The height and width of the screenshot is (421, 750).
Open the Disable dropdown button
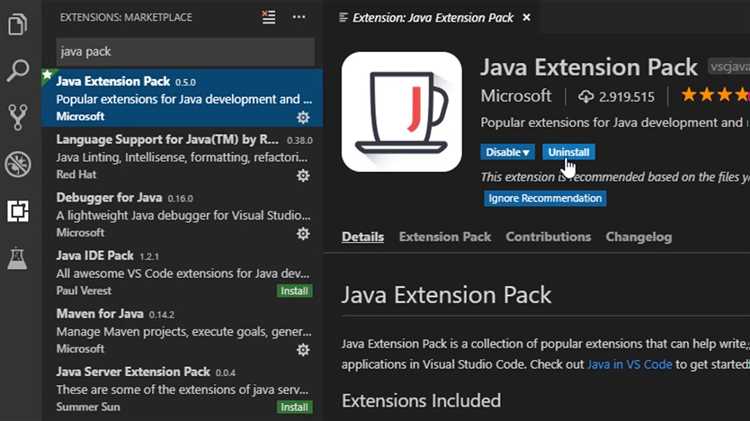(x=507, y=152)
